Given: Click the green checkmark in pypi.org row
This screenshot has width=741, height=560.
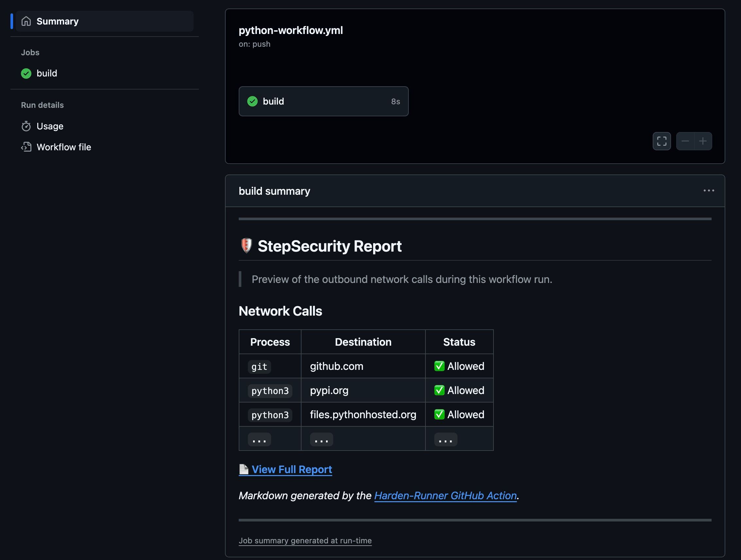Looking at the screenshot, I should pyautogui.click(x=439, y=390).
